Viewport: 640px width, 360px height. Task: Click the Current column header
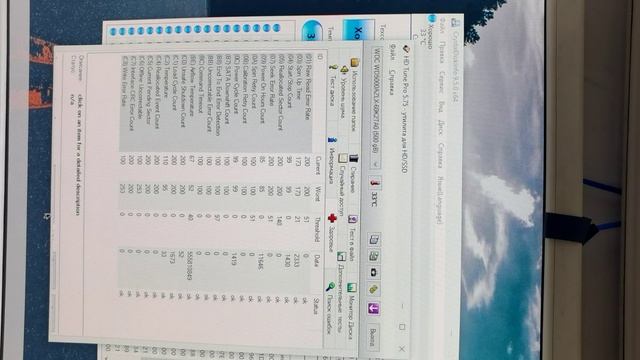318,165
